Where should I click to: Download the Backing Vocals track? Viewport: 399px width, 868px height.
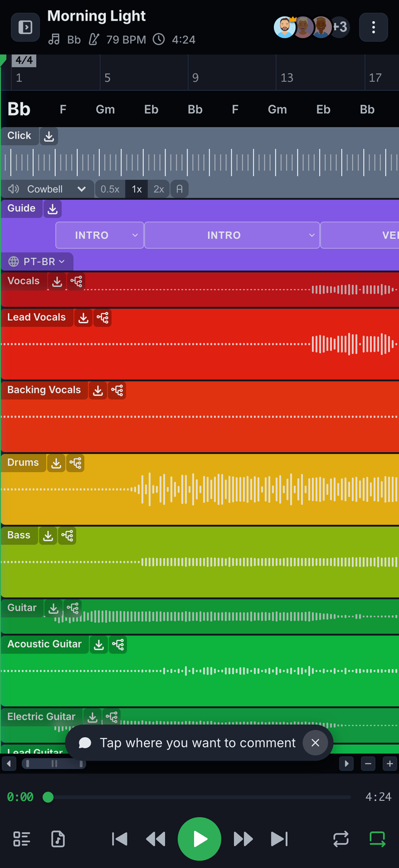click(98, 390)
